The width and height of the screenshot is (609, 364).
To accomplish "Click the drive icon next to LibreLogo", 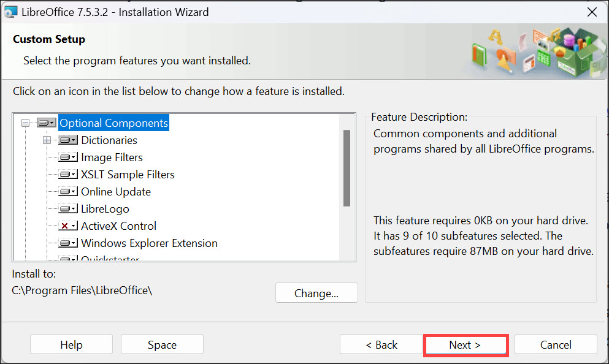I will (x=67, y=208).
